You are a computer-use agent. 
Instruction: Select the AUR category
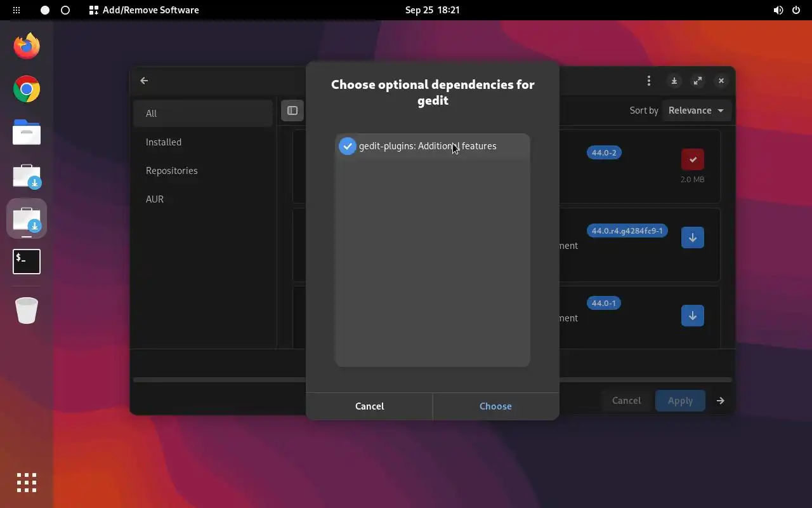pyautogui.click(x=203, y=199)
